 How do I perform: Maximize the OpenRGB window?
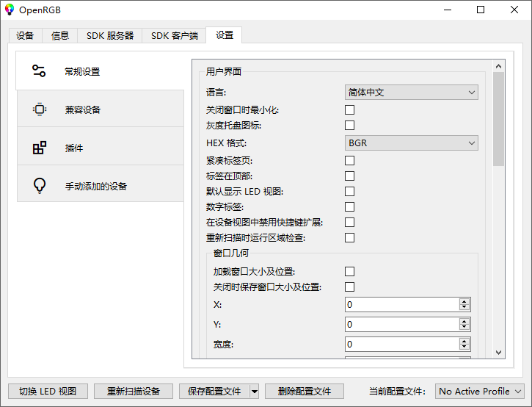point(481,10)
